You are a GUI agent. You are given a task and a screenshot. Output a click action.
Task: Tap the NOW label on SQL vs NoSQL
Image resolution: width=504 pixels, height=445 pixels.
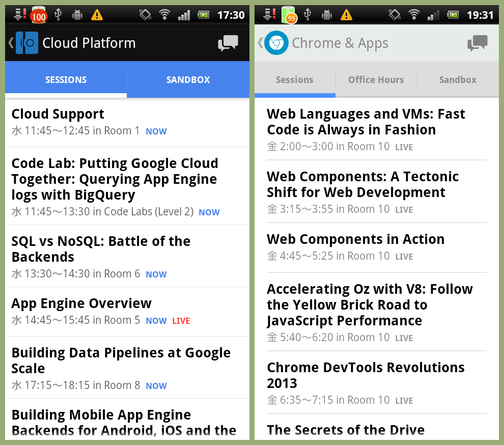coord(156,274)
